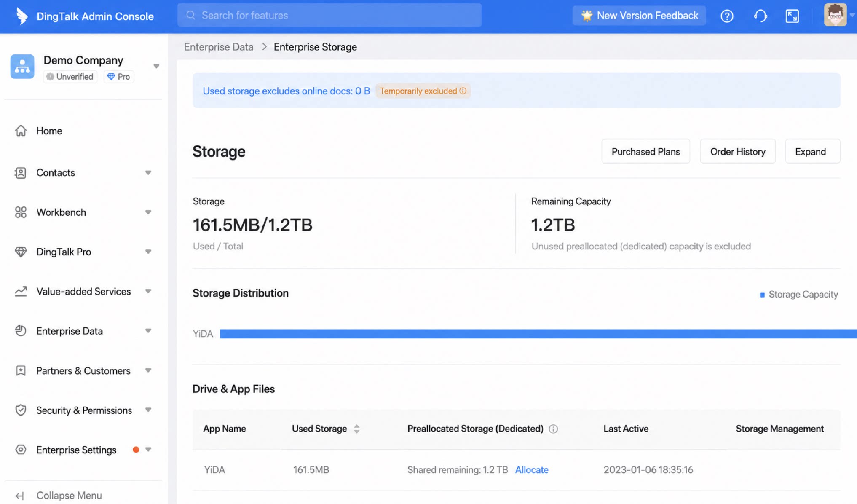Open customer support headset icon
This screenshot has width=857, height=504.
760,16
